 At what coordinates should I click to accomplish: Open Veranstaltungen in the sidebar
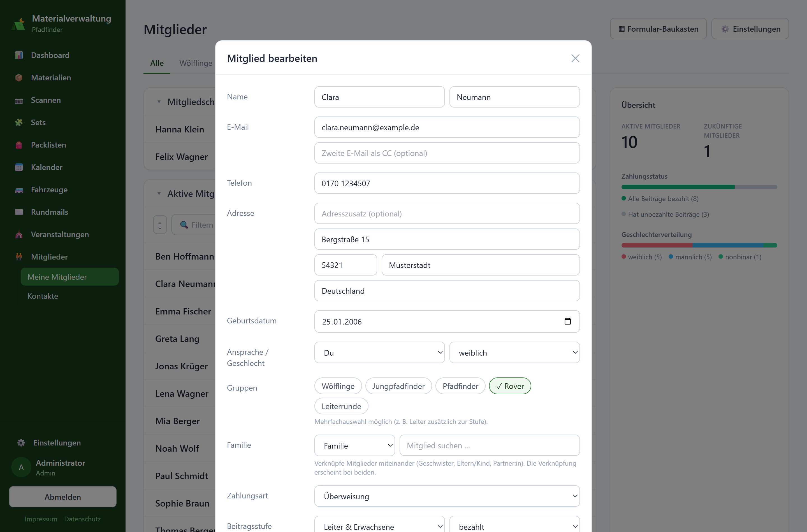coord(60,234)
